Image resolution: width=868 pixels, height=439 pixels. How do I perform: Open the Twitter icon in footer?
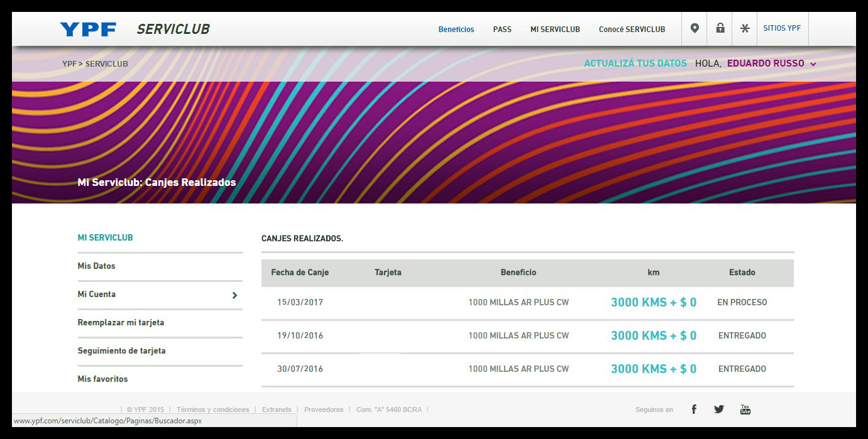coord(719,409)
